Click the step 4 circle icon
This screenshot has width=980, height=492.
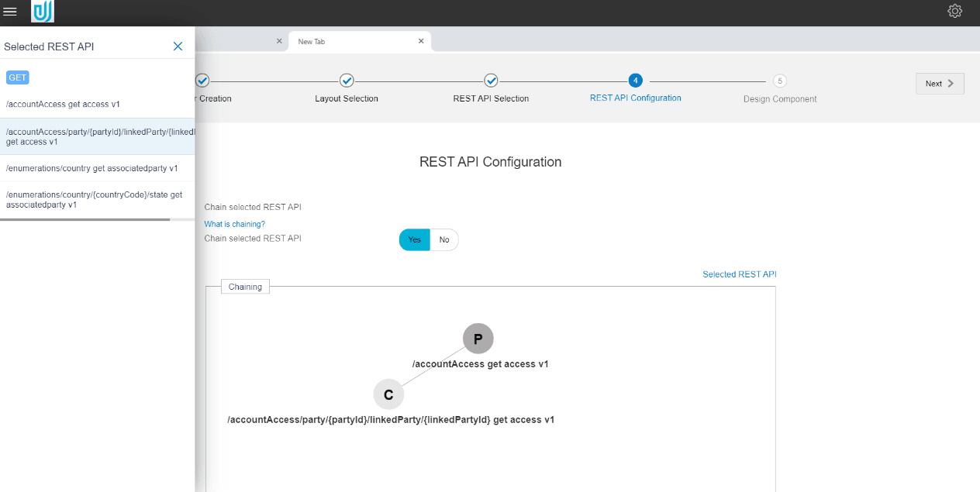click(x=635, y=81)
